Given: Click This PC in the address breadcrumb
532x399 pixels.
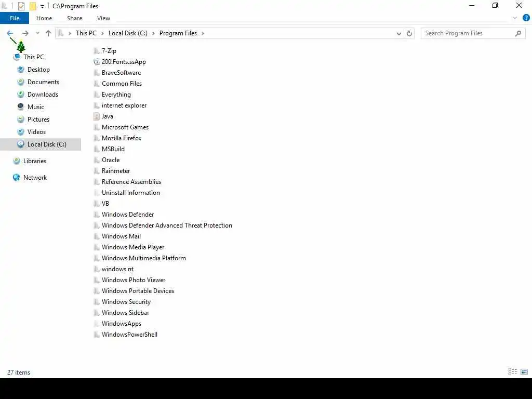Looking at the screenshot, I should (86, 33).
